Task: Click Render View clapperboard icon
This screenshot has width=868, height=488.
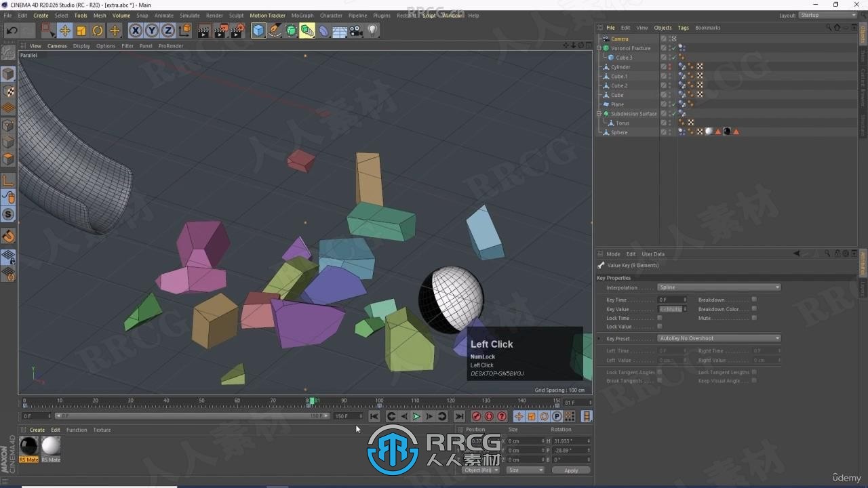Action: point(204,30)
